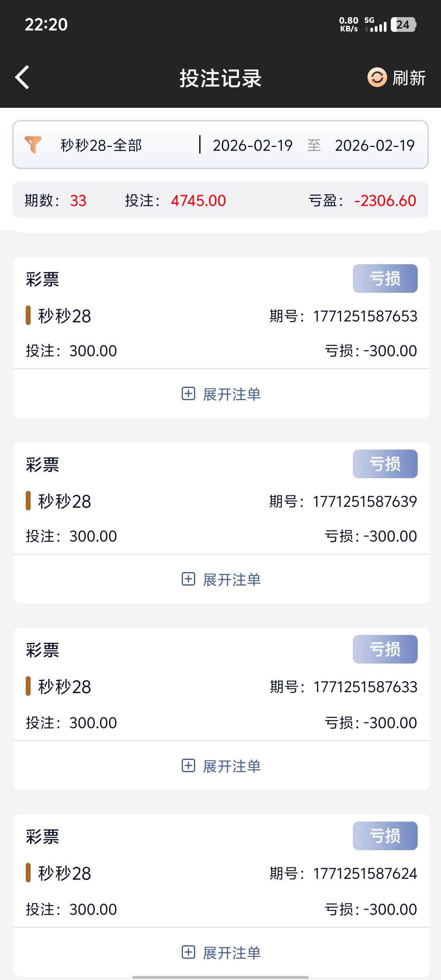Open the 秒秒28-全部 game filter dropdown
Image resolution: width=441 pixels, height=980 pixels.
pos(101,145)
